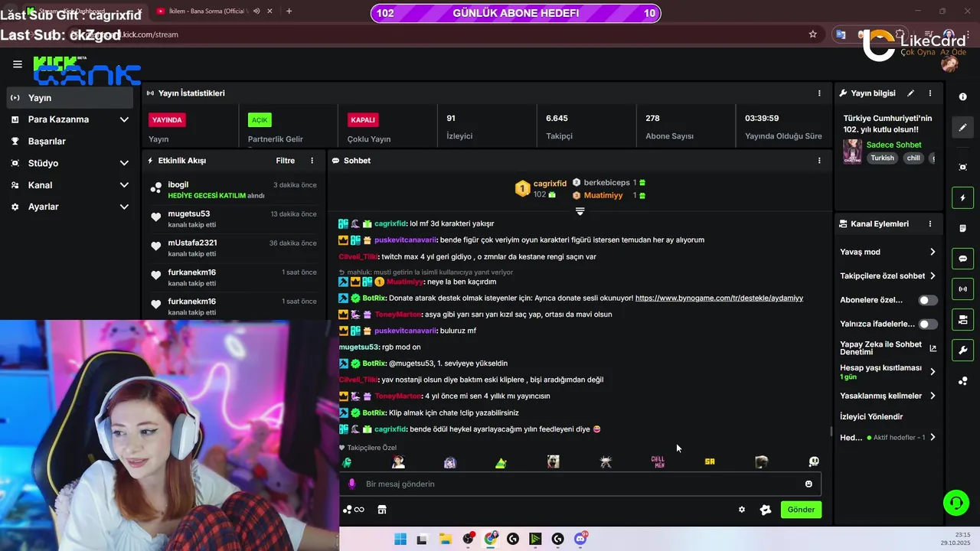Open Kanal Eylemleri three-dot menu
This screenshot has height=551, width=980.
(930, 224)
